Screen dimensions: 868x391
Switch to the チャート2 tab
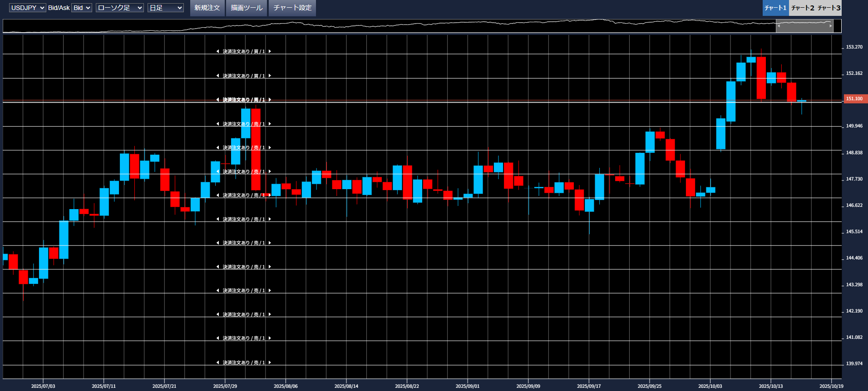click(802, 8)
